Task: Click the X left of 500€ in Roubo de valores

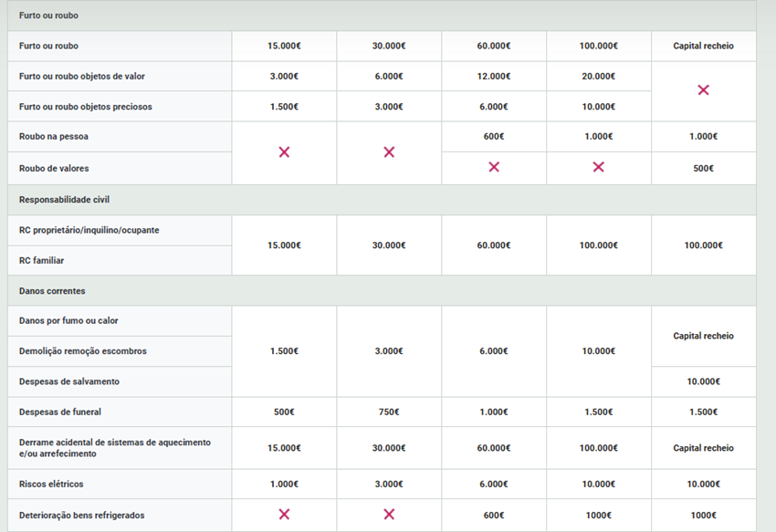Action: 599,167
